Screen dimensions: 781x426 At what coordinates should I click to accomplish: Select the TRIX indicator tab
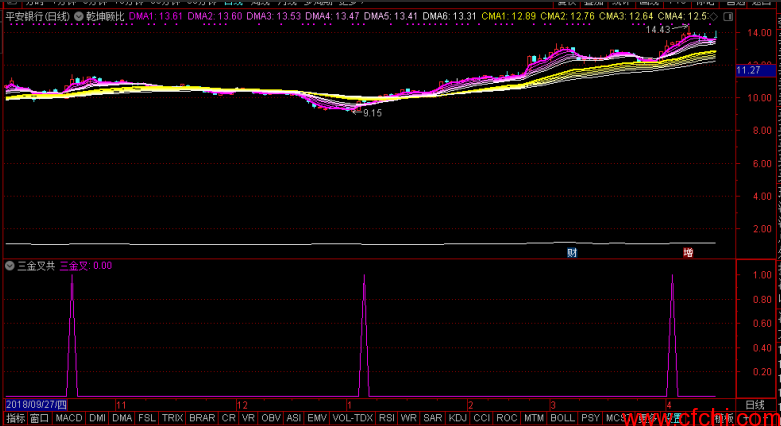point(172,418)
